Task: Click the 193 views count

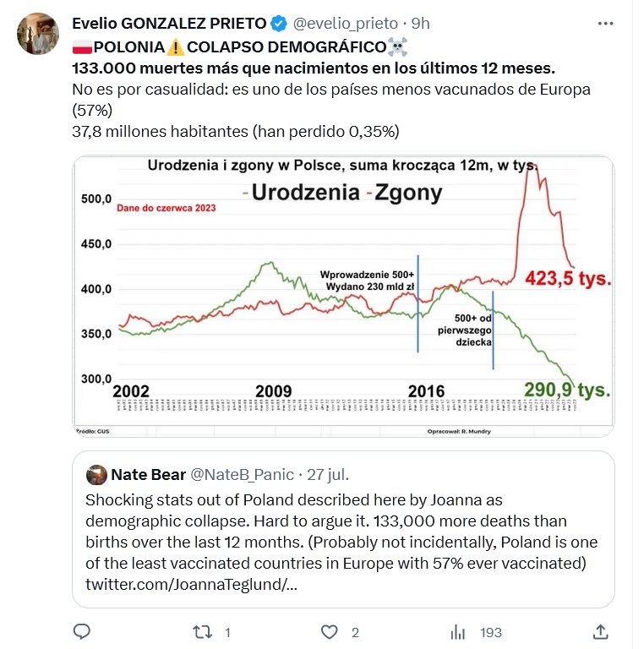Action: coord(491,632)
